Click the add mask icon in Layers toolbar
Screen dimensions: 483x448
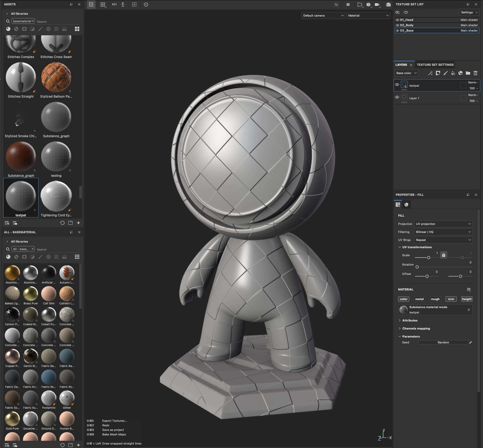(x=438, y=73)
